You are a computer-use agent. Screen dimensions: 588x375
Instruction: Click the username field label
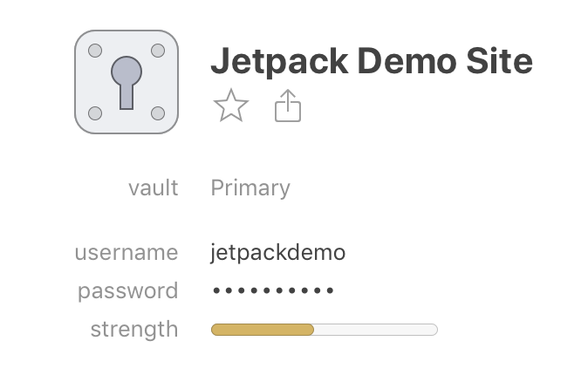point(126,253)
